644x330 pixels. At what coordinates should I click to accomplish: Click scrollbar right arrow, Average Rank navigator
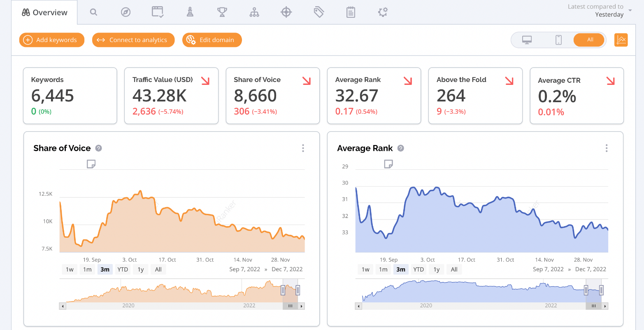pos(605,306)
